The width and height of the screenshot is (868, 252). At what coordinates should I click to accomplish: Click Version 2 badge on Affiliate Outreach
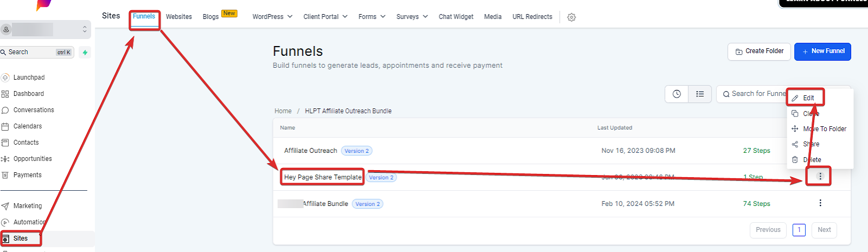click(x=356, y=151)
